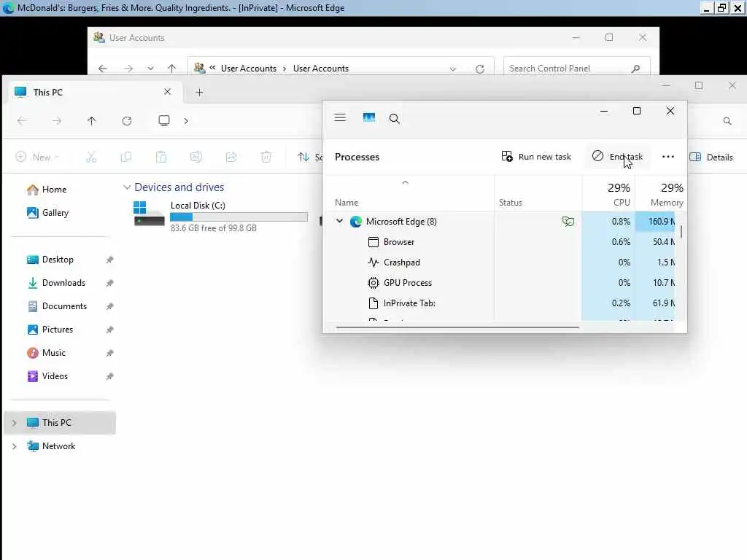Collapse the Microsoft Edge (8) process group
This screenshot has width=747, height=560.
(x=339, y=221)
